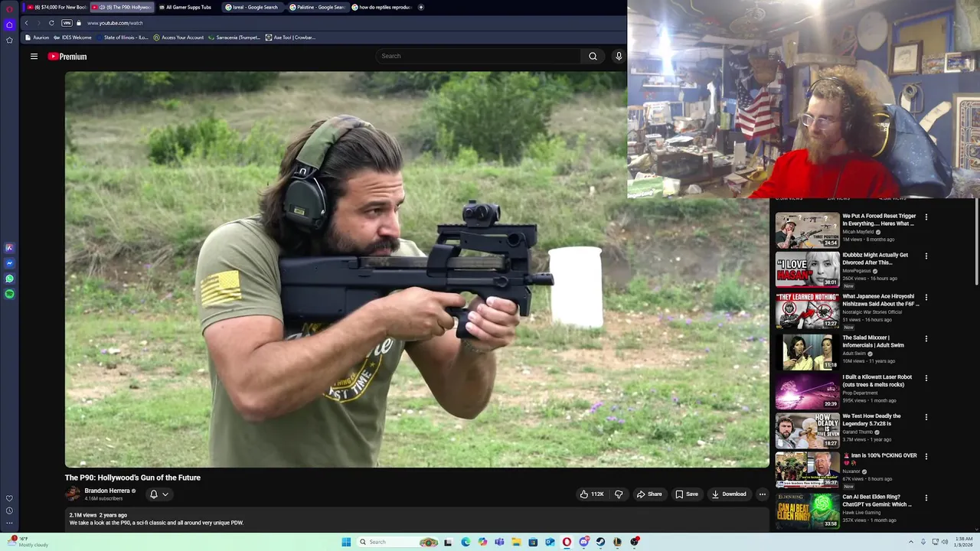Click the Share button
Screen dimensions: 980x551
(x=649, y=494)
